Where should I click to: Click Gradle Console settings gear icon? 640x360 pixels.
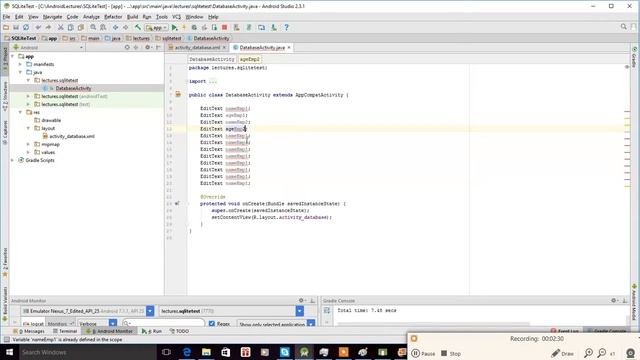tap(613, 300)
